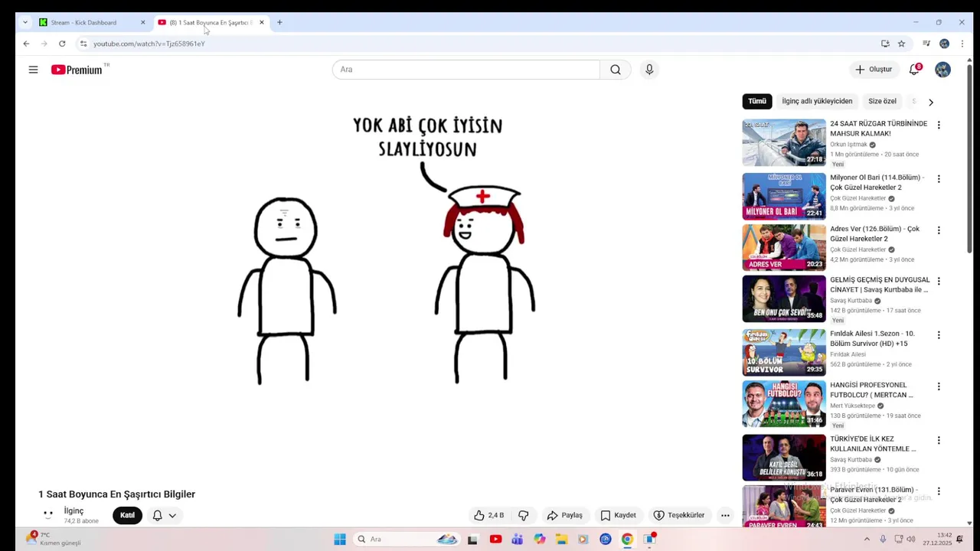Select the Tümü filter chip
Image resolution: width=980 pixels, height=551 pixels.
[x=757, y=101]
